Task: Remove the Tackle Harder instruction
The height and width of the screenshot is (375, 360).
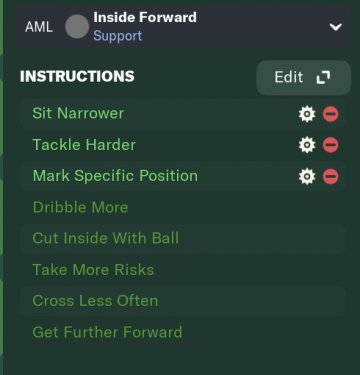Action: click(x=330, y=145)
